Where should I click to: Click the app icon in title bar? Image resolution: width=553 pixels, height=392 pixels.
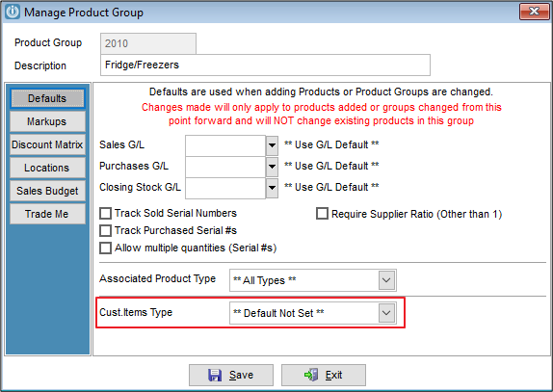(12, 12)
